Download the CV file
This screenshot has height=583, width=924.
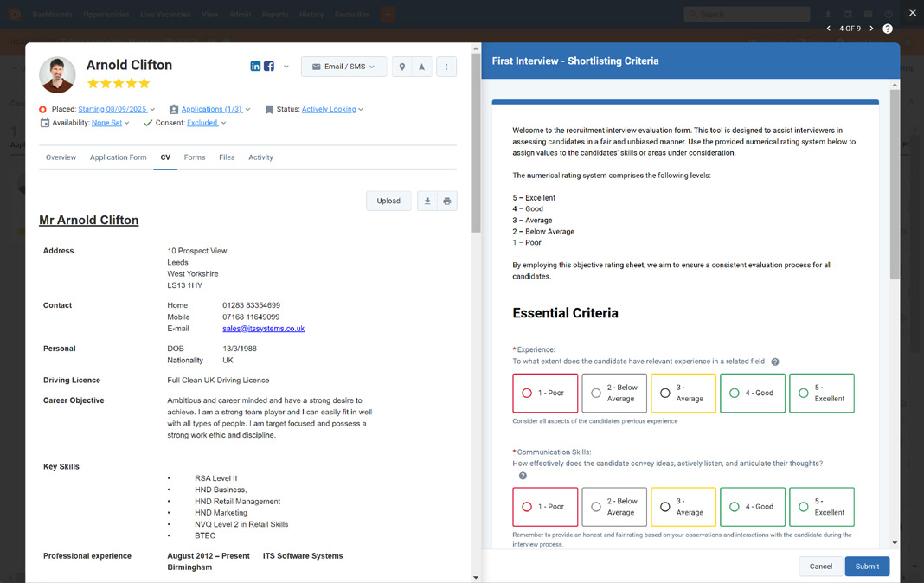pos(427,201)
